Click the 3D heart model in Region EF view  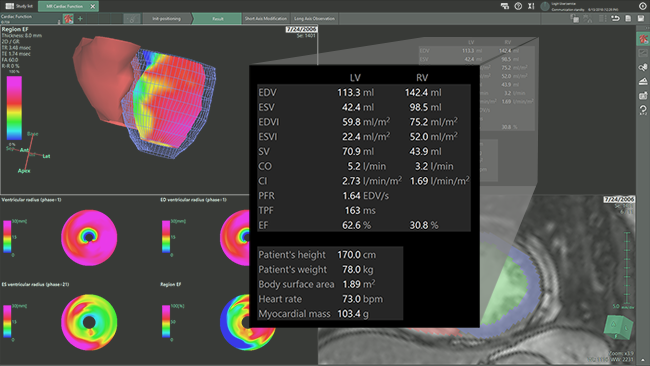coord(144,97)
